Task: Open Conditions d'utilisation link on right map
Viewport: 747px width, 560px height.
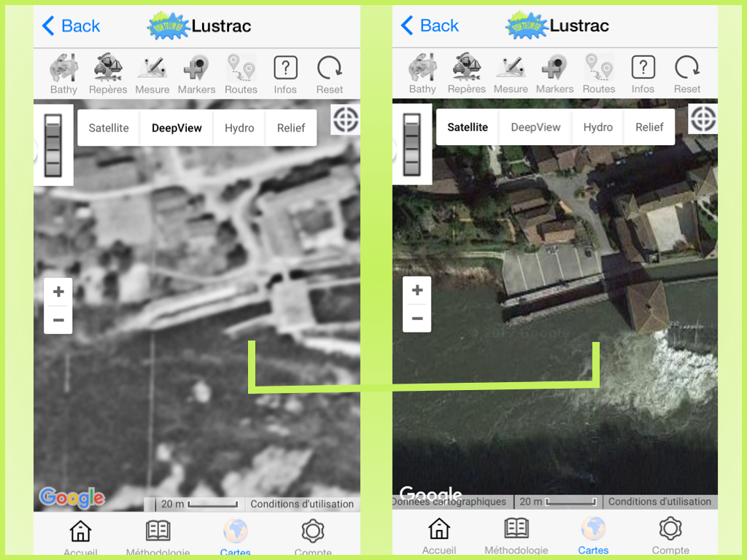Action: (x=659, y=502)
